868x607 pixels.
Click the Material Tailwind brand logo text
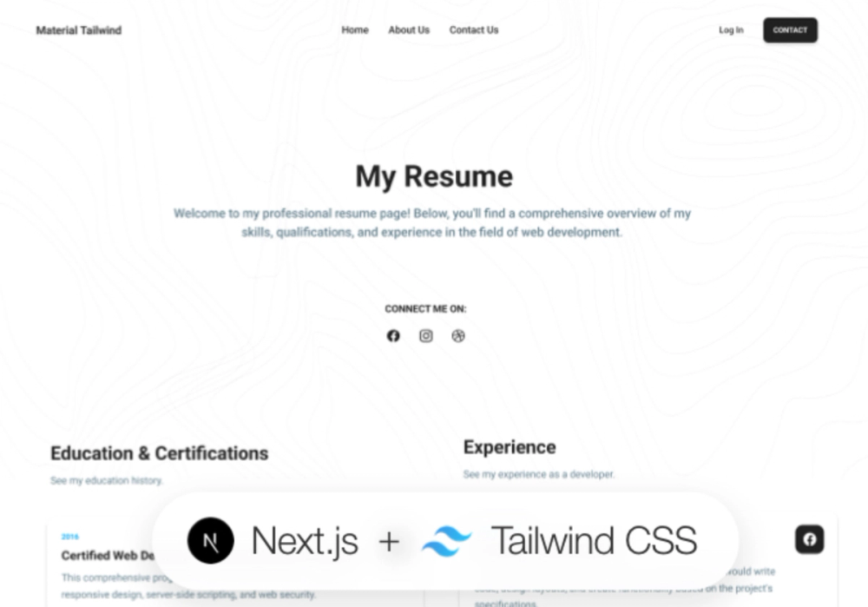[x=79, y=30]
